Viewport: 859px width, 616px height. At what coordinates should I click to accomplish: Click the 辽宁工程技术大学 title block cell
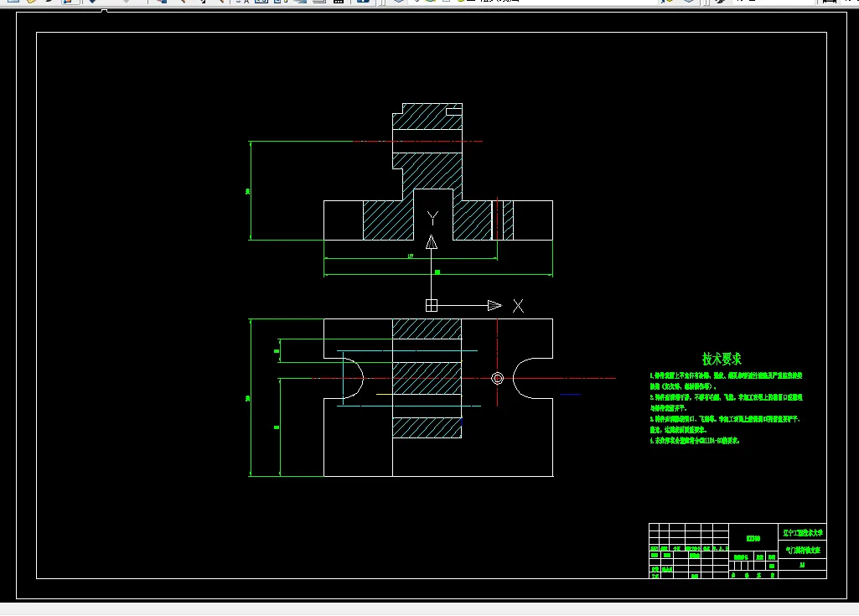coord(803,533)
